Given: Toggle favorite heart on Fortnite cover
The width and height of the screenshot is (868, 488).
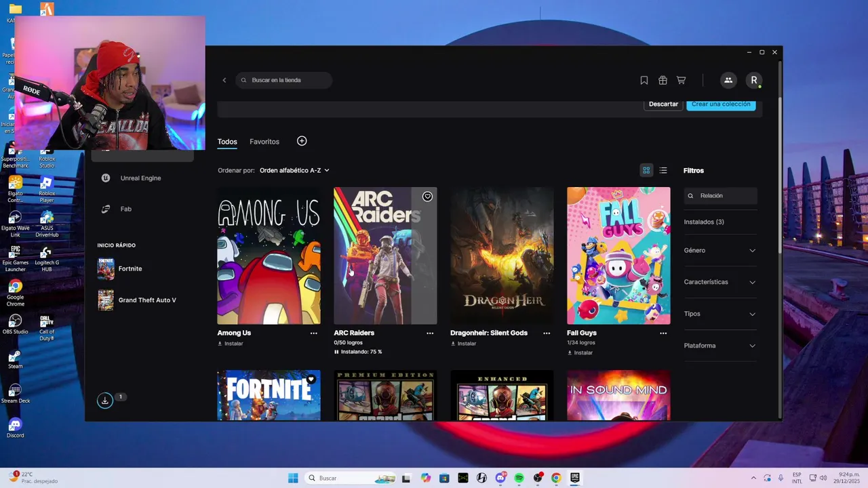Looking at the screenshot, I should pos(311,380).
